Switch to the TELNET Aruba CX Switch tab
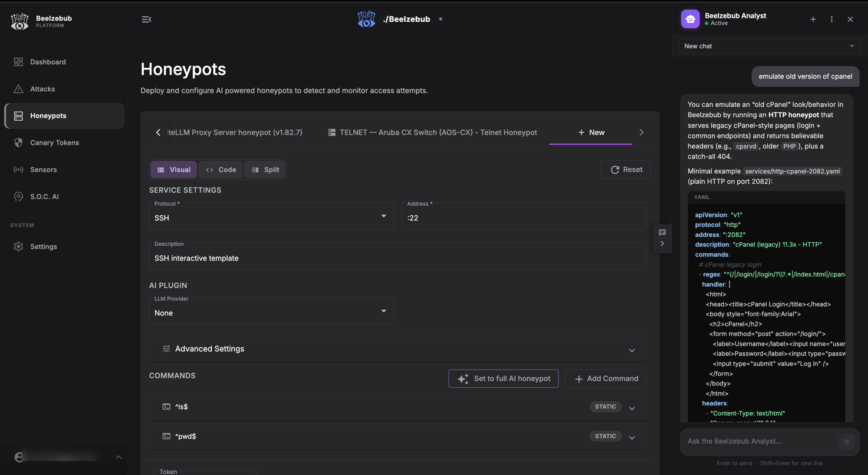Viewport: 868px width, 475px height. 432,132
